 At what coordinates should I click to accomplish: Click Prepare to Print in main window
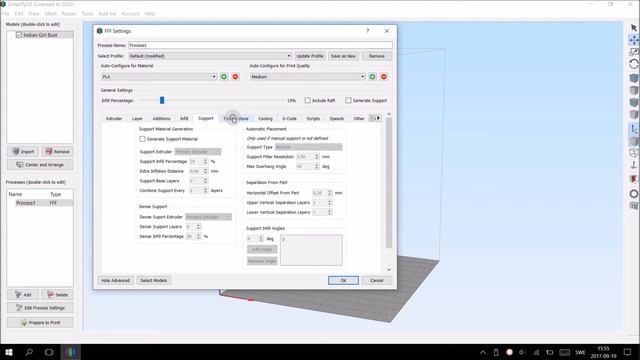tap(40, 323)
